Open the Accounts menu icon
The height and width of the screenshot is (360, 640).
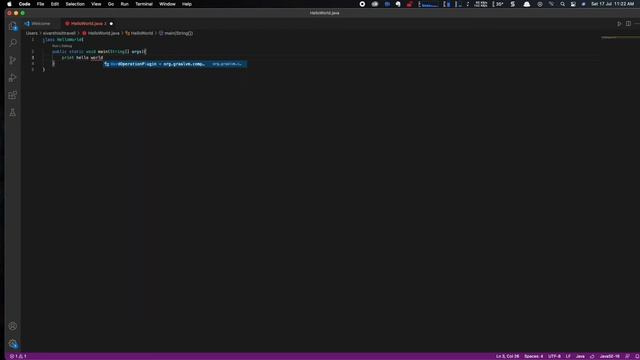tap(13, 326)
